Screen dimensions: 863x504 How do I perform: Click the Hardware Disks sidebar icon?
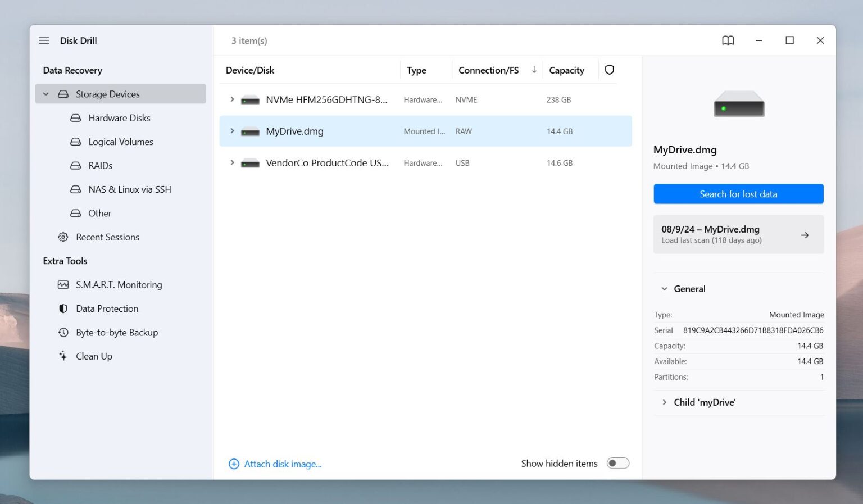click(75, 118)
